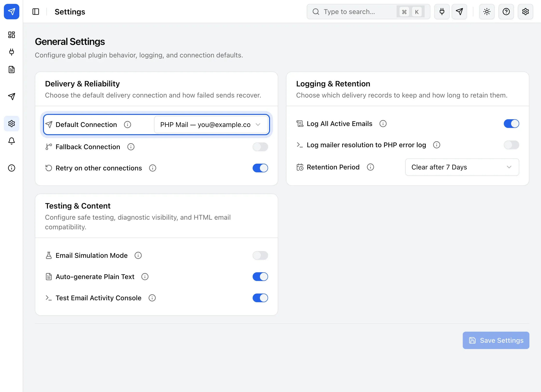
Task: Turn off Log All Active Emails
Action: 512,124
